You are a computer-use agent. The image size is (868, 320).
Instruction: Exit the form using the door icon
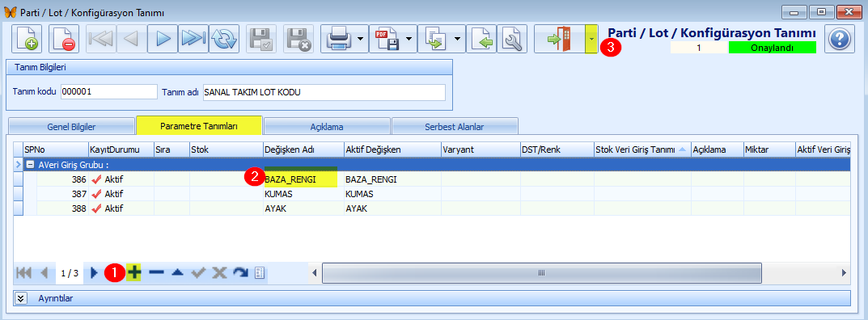click(x=560, y=39)
